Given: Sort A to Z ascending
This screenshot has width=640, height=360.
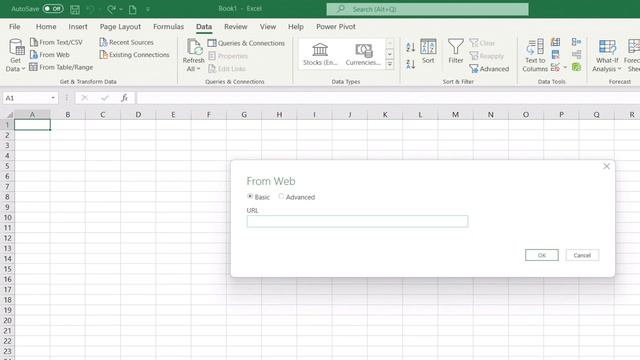Looking at the screenshot, I should click(x=411, y=47).
